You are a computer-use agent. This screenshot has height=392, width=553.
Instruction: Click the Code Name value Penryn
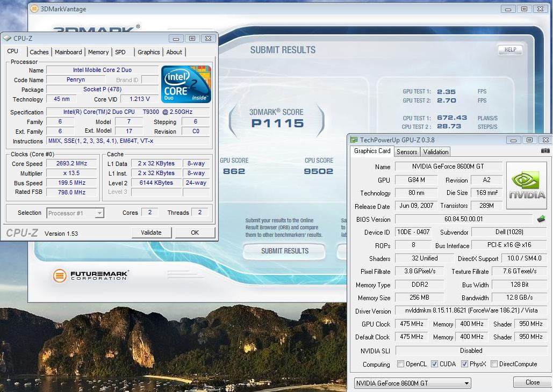(76, 79)
